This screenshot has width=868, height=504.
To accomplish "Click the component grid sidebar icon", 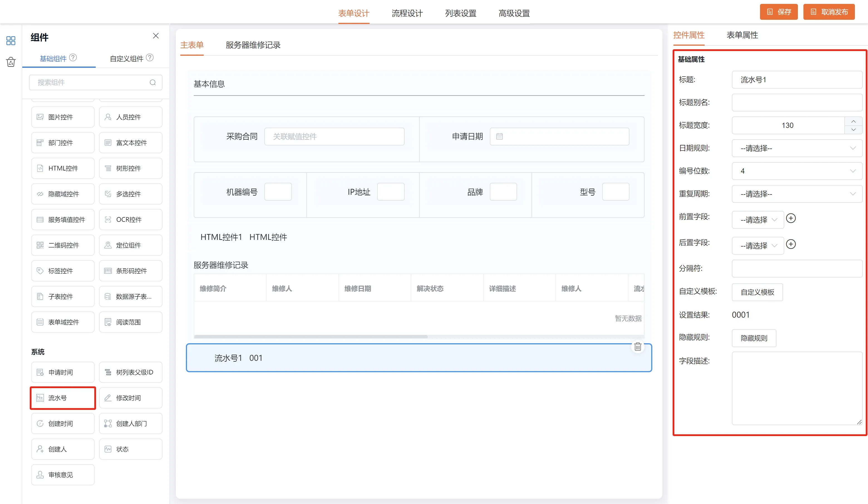I will [x=11, y=41].
